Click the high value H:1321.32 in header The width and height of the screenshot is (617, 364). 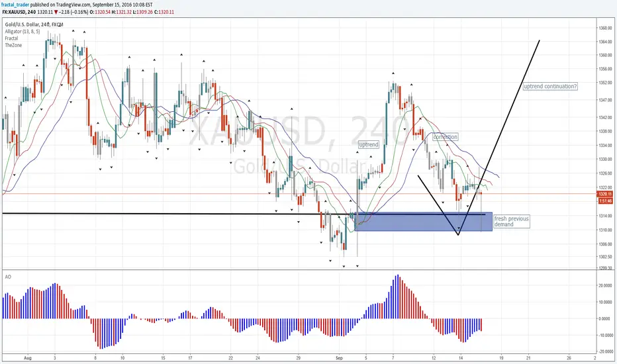point(122,12)
